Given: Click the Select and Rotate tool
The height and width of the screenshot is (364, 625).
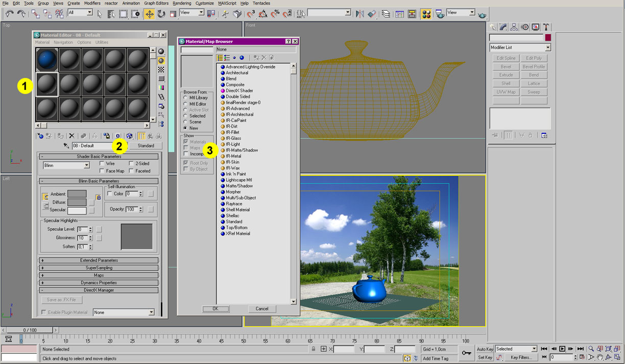Looking at the screenshot, I should 161,14.
